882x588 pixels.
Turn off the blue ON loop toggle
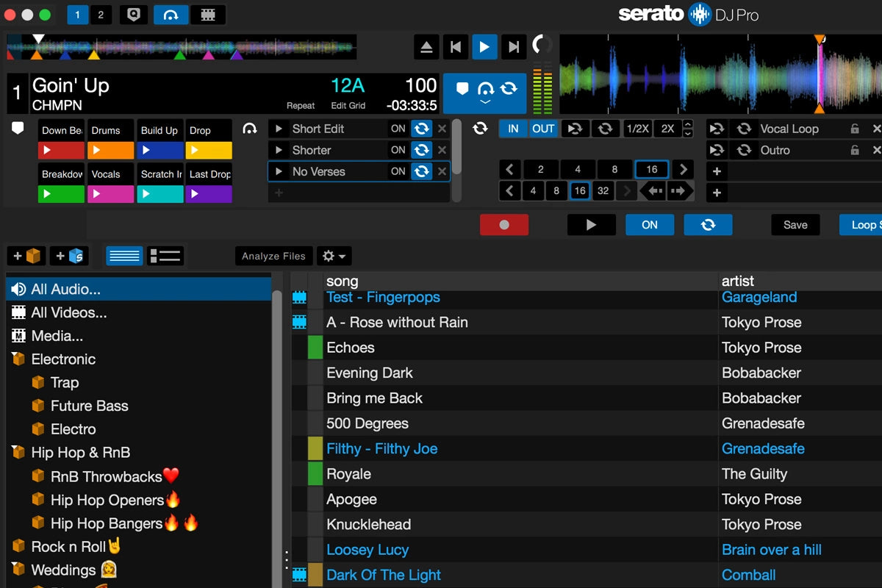[x=650, y=224]
